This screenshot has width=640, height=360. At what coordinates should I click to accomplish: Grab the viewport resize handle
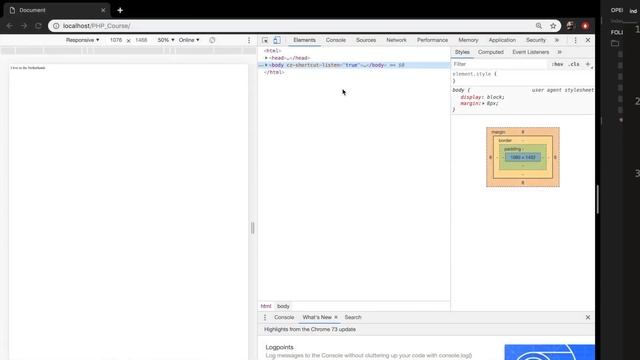click(x=253, y=228)
